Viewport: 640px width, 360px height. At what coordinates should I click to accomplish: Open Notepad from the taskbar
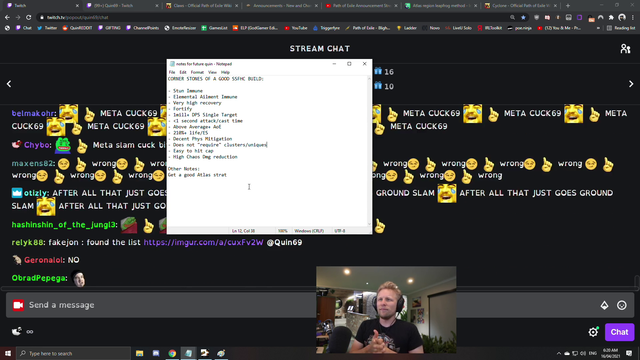click(189, 353)
